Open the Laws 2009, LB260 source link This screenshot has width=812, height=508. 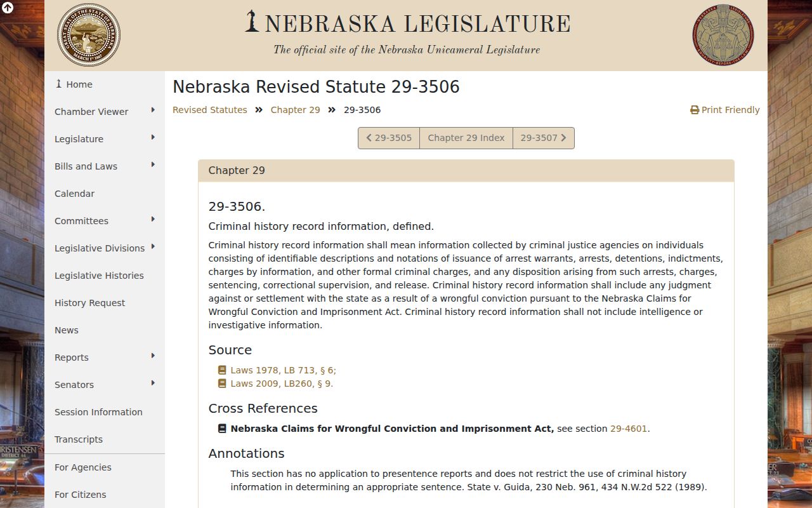tap(282, 384)
